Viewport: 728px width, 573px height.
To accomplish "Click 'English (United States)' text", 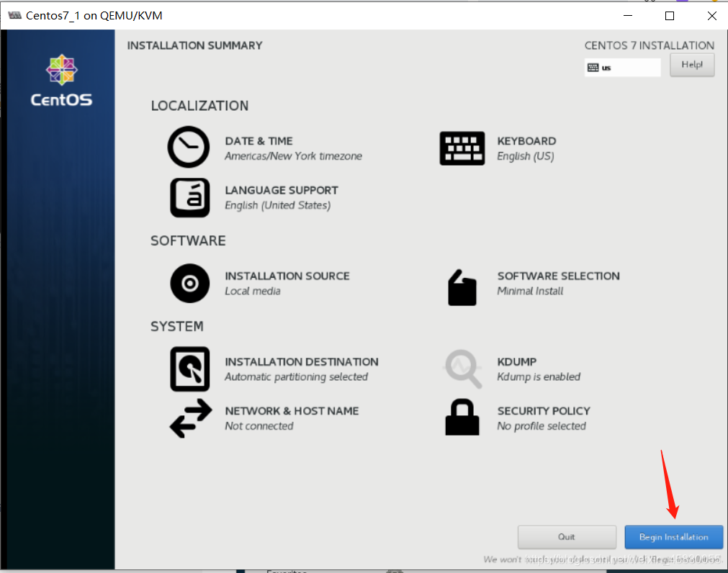I will [278, 206].
